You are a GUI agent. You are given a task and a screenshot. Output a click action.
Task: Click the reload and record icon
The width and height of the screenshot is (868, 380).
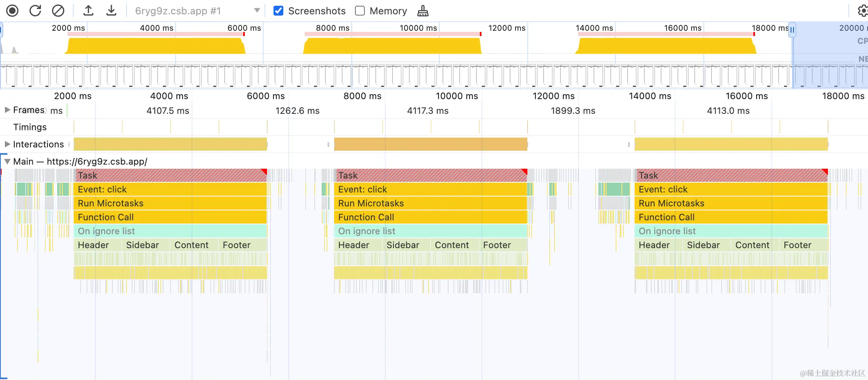click(35, 11)
